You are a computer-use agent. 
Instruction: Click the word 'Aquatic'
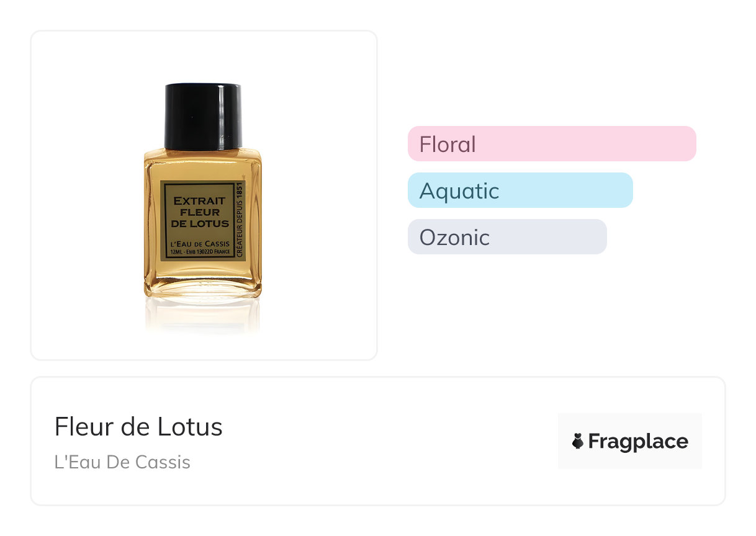tap(459, 191)
